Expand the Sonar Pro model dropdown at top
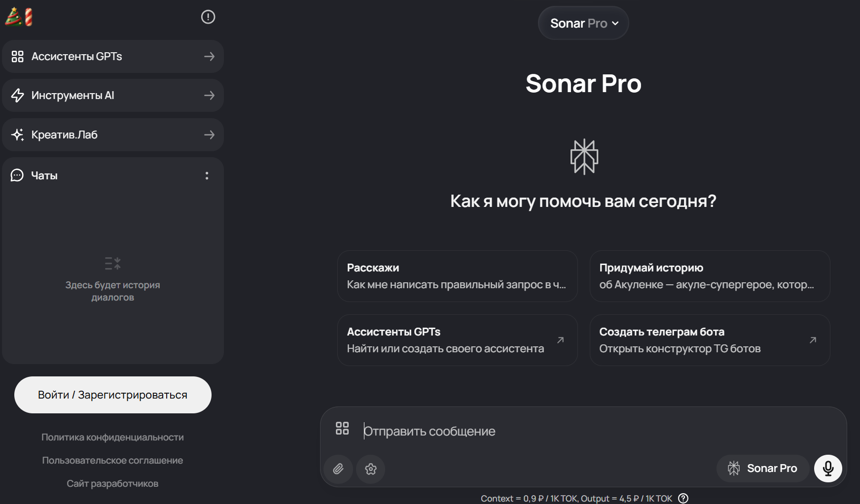Viewport: 860px width, 504px height. pyautogui.click(x=583, y=23)
